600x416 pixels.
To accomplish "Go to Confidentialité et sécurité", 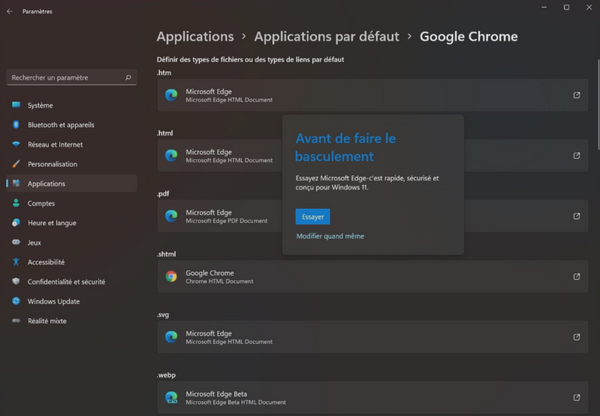I will tap(66, 282).
